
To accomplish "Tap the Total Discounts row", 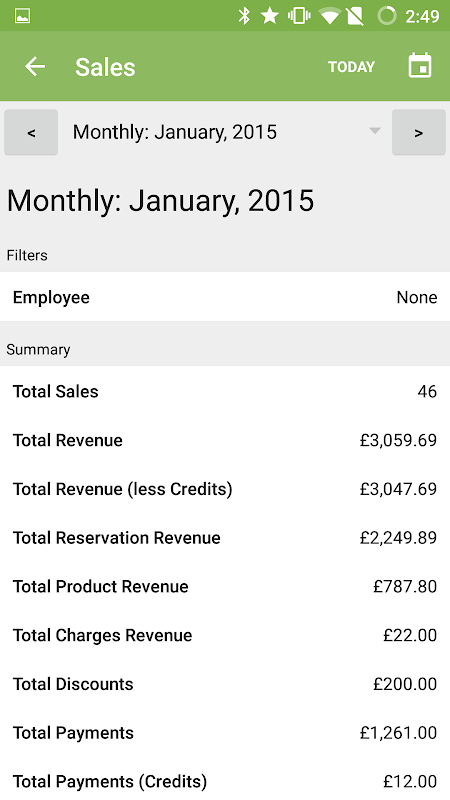I will pos(225,684).
